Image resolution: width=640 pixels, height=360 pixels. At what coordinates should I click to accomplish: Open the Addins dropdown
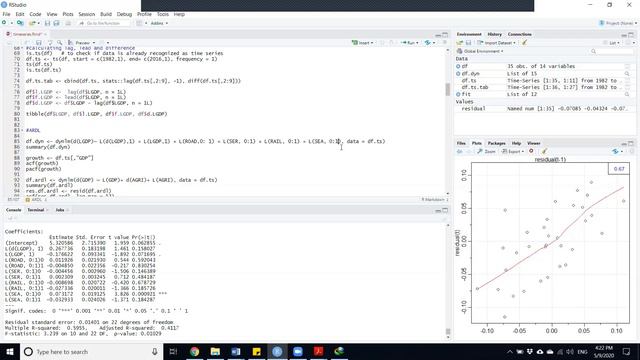click(x=159, y=23)
